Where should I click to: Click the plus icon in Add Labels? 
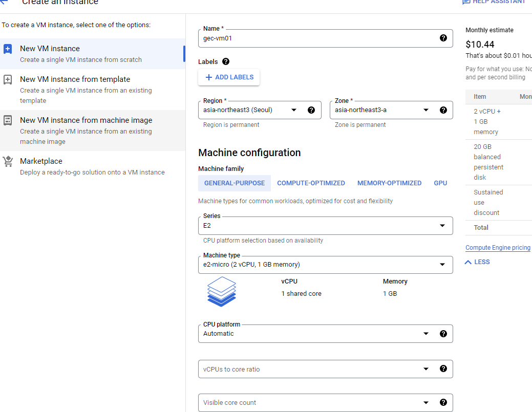click(209, 77)
